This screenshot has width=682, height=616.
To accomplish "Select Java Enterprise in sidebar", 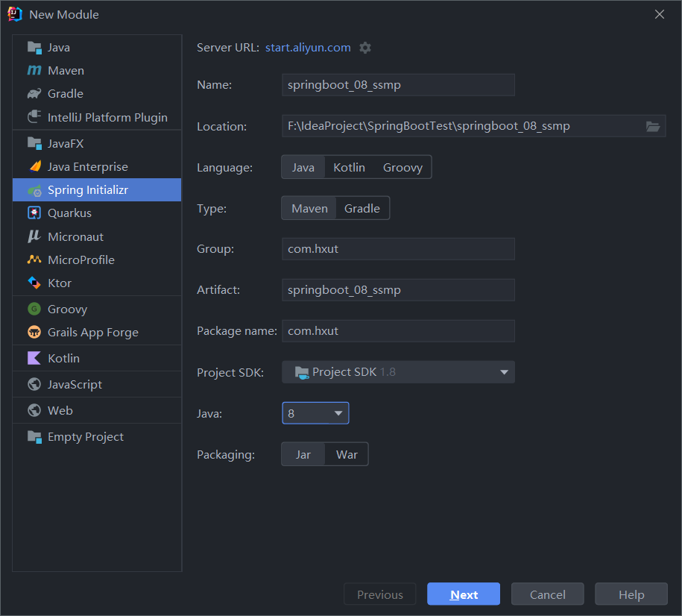I will point(97,167).
